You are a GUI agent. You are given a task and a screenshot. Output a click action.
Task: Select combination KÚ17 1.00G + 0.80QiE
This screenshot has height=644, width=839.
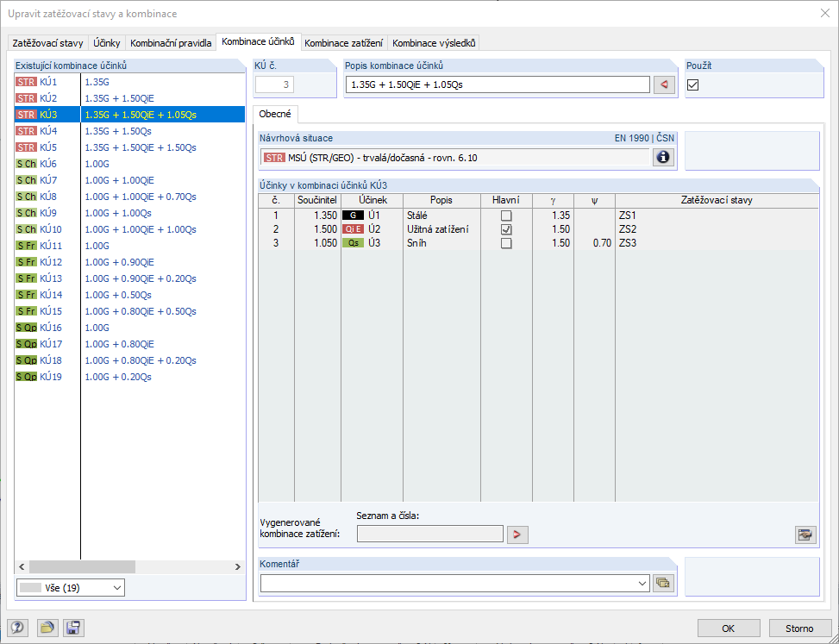pyautogui.click(x=129, y=344)
